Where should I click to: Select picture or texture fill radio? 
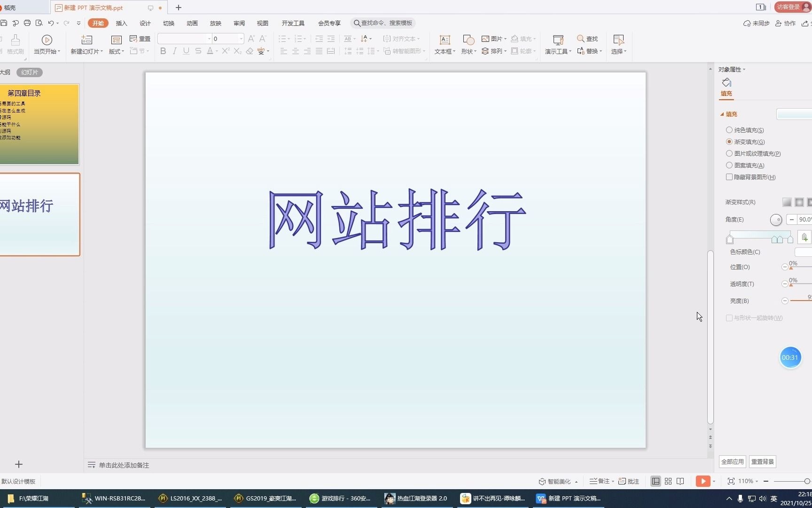click(729, 153)
